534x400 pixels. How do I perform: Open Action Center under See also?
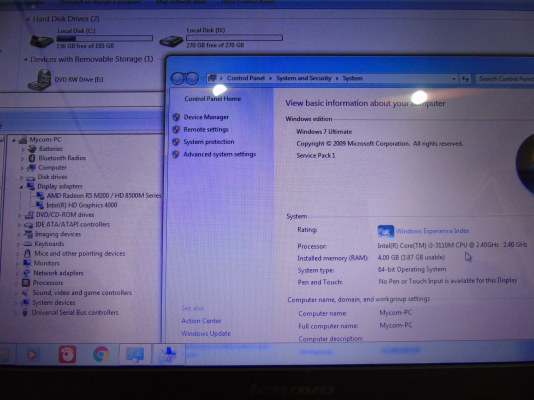pos(201,321)
